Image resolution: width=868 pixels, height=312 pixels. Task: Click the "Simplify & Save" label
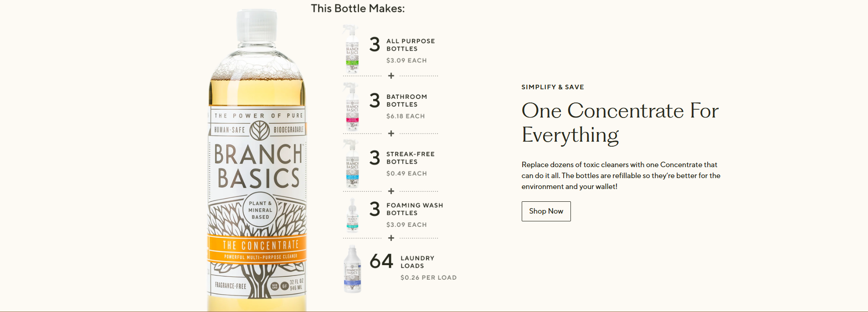click(x=553, y=87)
